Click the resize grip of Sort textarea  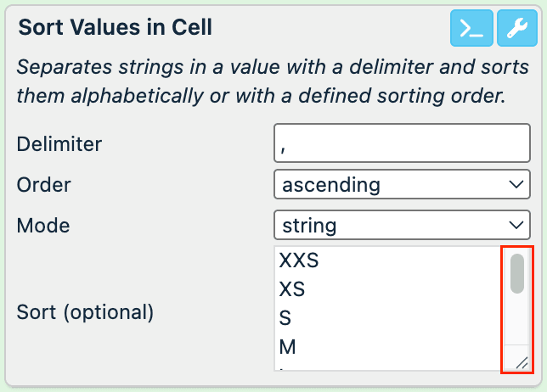[522, 362]
